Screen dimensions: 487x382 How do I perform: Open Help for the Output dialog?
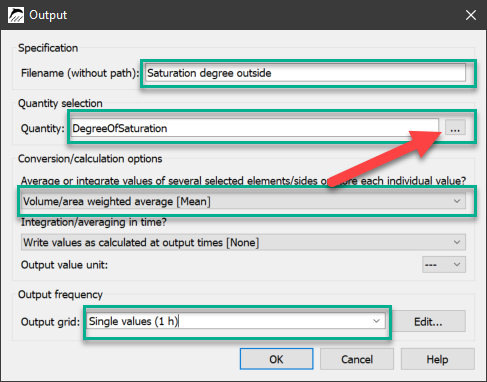[x=437, y=359]
